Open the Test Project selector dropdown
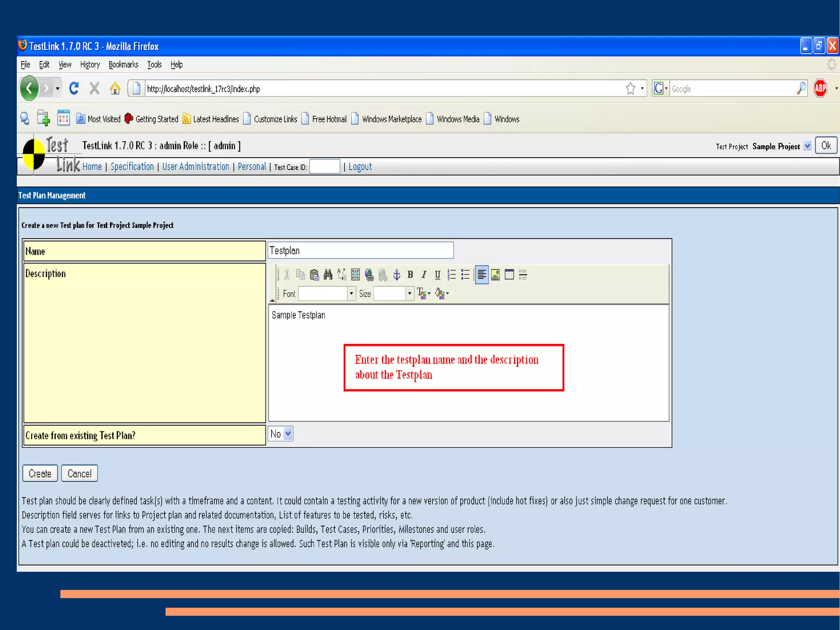This screenshot has height=630, width=840. (x=807, y=146)
